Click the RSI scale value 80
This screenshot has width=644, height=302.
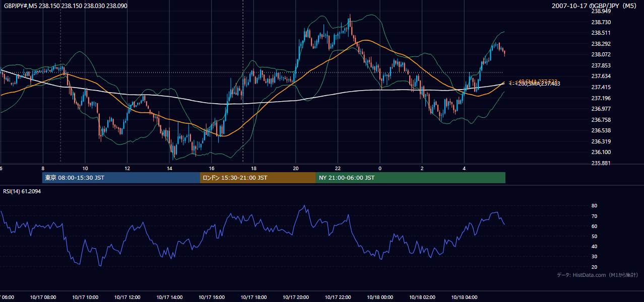click(x=594, y=206)
